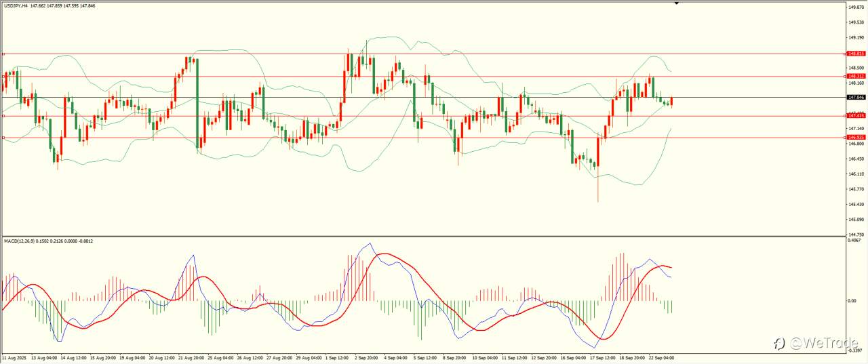This screenshot has height=364, width=868.
Task: Click the black 147.846 current price tag
Action: (x=856, y=97)
